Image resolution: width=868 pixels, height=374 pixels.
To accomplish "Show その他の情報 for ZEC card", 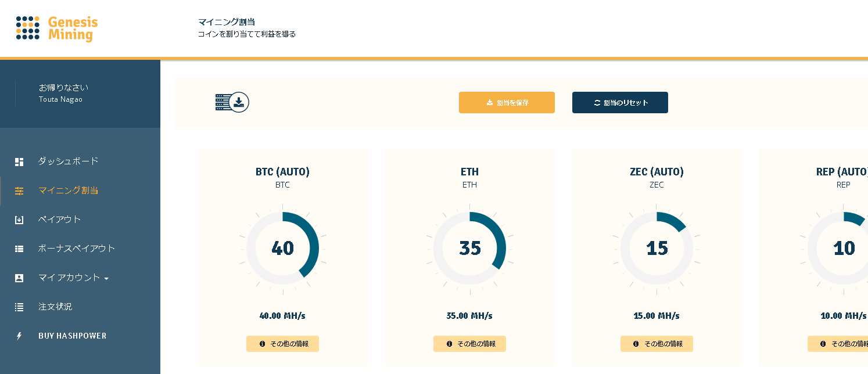I will (657, 344).
